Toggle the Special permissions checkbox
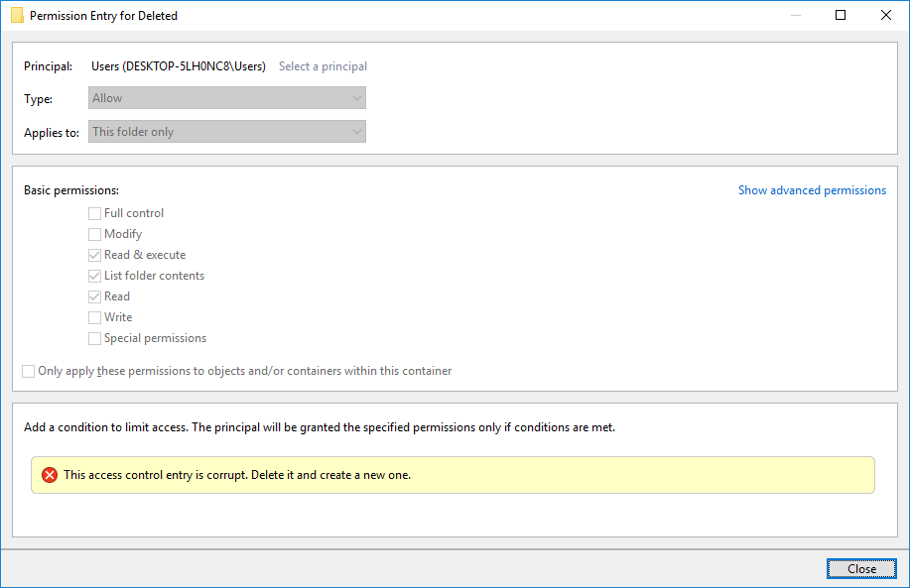The width and height of the screenshot is (910, 588). click(x=94, y=339)
